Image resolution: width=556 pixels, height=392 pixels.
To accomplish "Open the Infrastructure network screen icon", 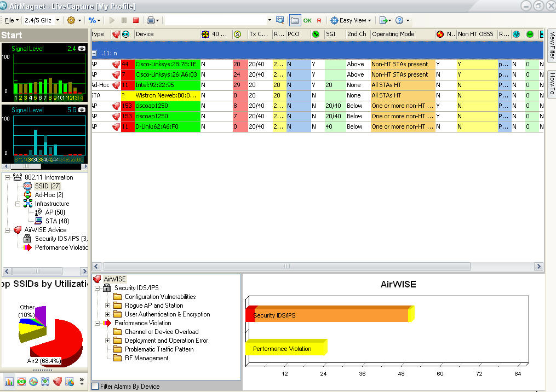I will [45, 382].
